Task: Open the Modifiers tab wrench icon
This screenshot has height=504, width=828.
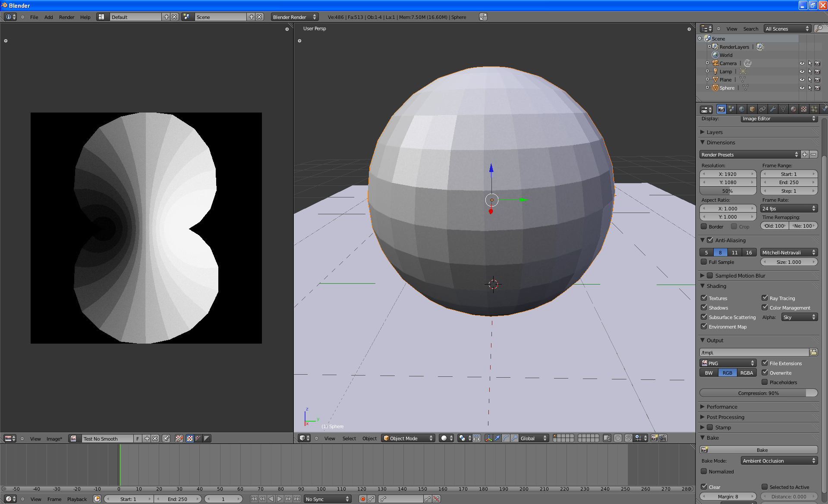Action: click(773, 109)
